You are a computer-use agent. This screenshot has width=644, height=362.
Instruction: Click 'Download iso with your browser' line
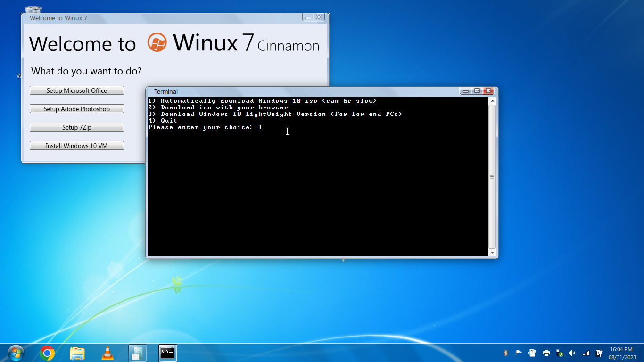pos(218,107)
